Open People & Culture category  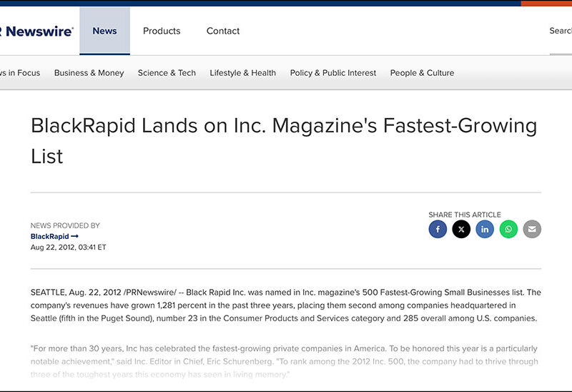(422, 73)
